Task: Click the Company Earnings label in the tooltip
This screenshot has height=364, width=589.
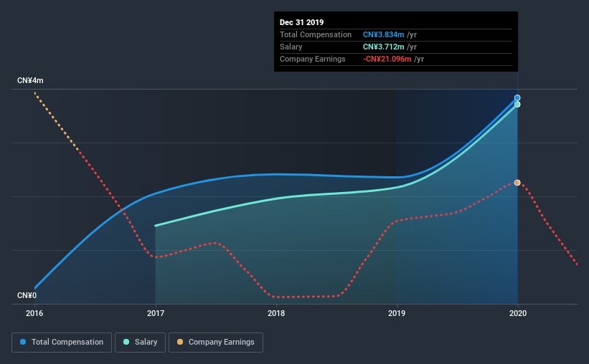Action: (313, 59)
